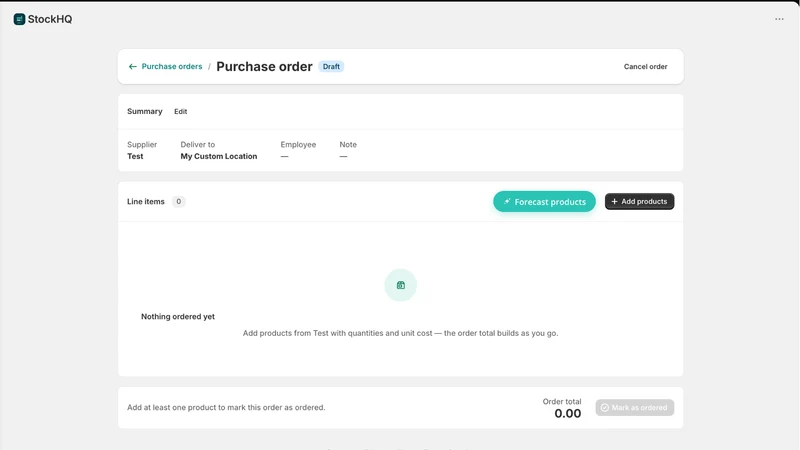Screen dimensions: 800x450
Task: Click the back arrow beside Purchase orders
Action: pos(133,66)
